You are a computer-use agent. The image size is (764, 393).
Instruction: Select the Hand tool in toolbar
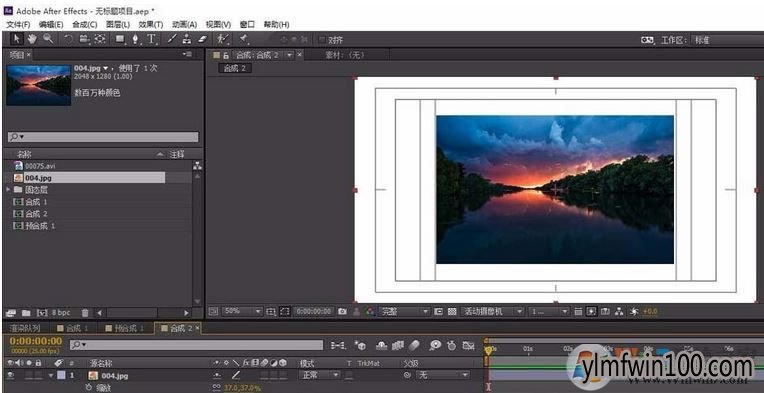tap(32, 39)
